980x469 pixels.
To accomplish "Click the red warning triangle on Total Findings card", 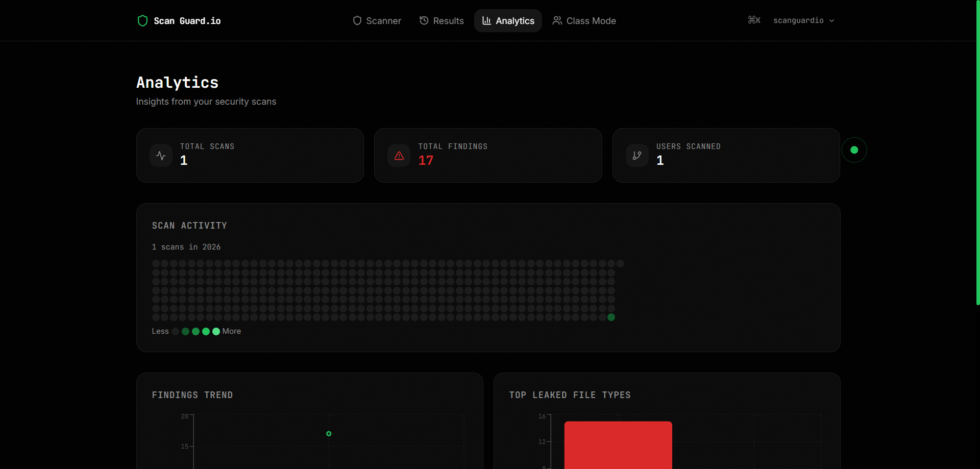I will [399, 155].
